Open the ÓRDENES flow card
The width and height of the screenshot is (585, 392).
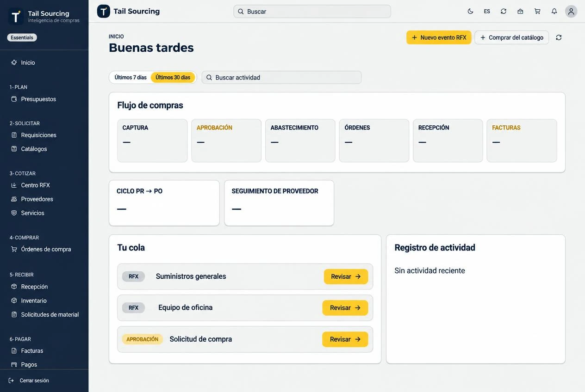point(374,141)
